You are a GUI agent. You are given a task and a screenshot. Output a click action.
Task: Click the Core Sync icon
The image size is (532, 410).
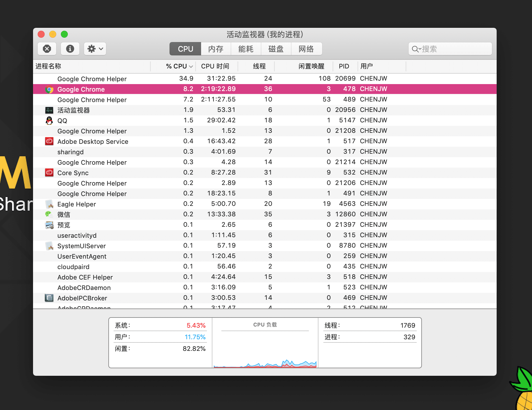point(49,173)
